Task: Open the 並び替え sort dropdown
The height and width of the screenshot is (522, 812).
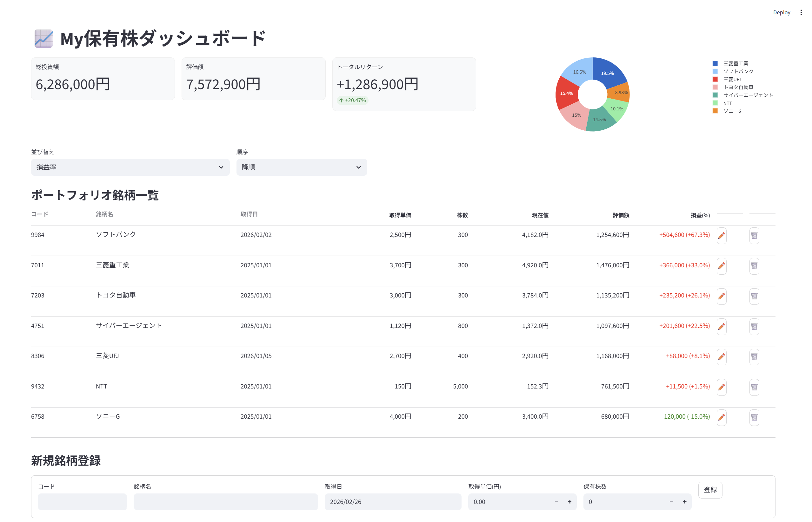Action: coord(130,167)
